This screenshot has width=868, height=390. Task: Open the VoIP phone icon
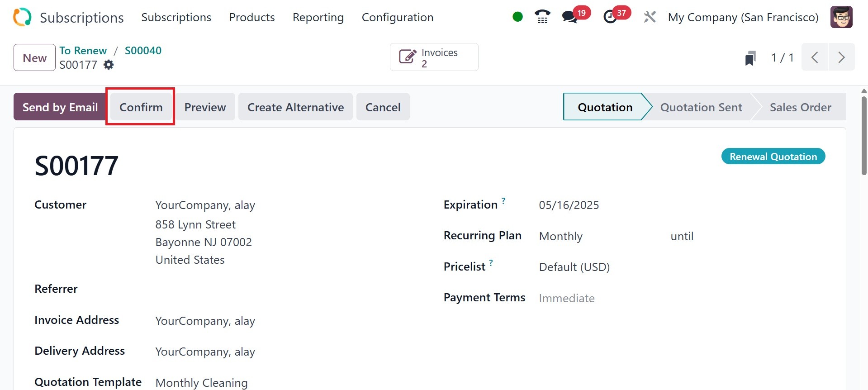[542, 17]
